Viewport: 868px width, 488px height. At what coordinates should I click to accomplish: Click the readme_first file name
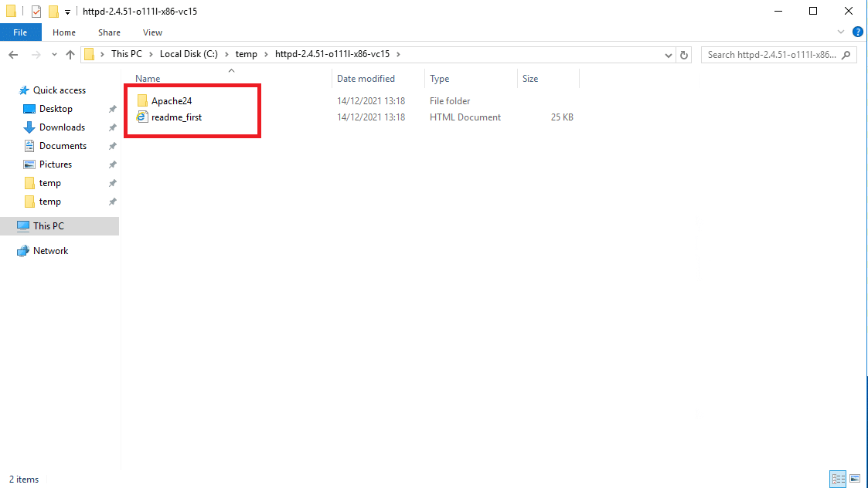176,117
